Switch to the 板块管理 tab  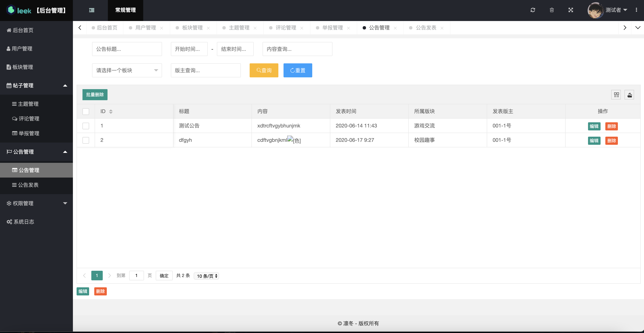click(x=193, y=28)
